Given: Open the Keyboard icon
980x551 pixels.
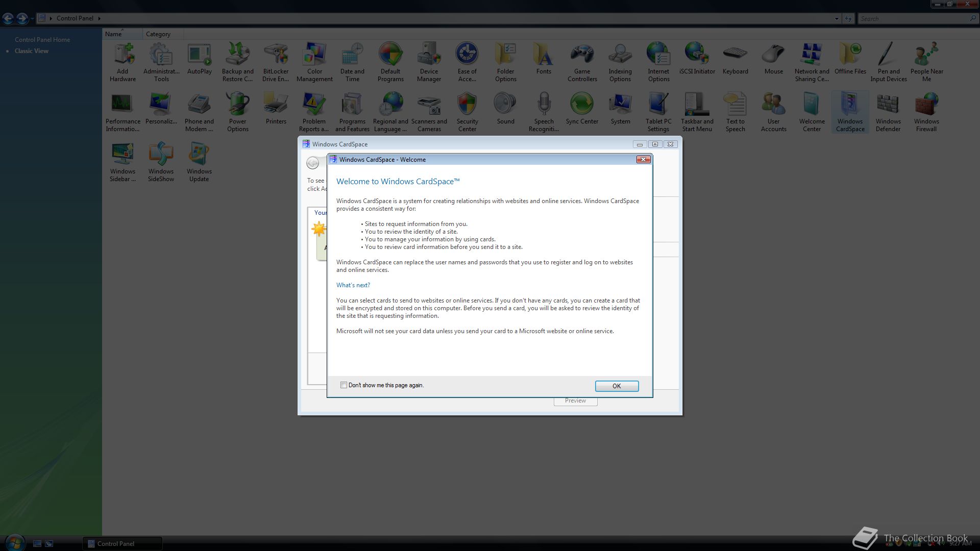Looking at the screenshot, I should tap(736, 59).
